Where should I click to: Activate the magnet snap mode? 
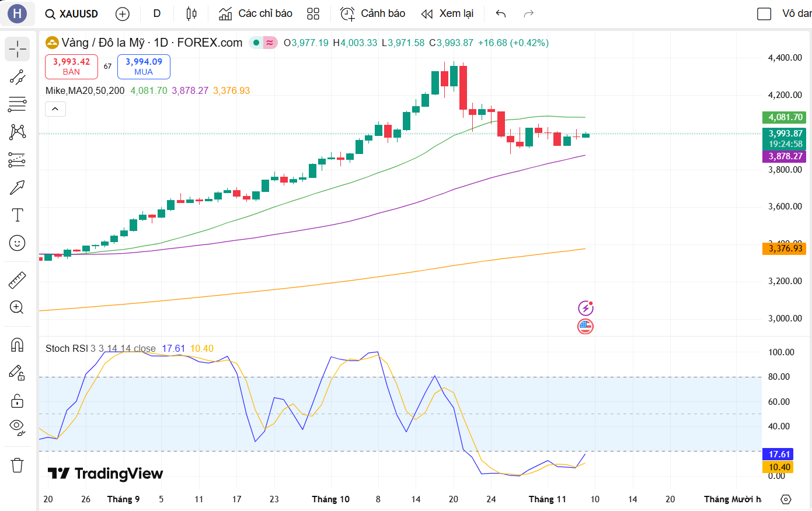[18, 345]
